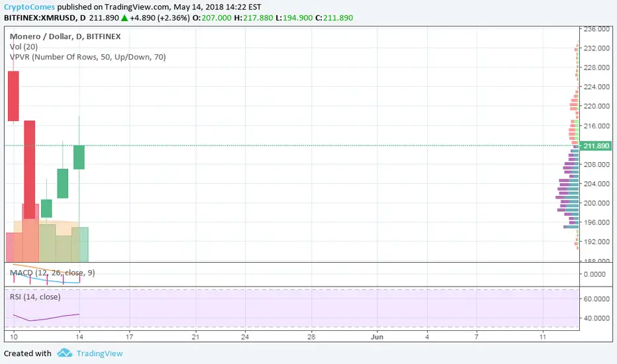Click the 28 date label on time axis
The image size is (617, 364).
311,336
